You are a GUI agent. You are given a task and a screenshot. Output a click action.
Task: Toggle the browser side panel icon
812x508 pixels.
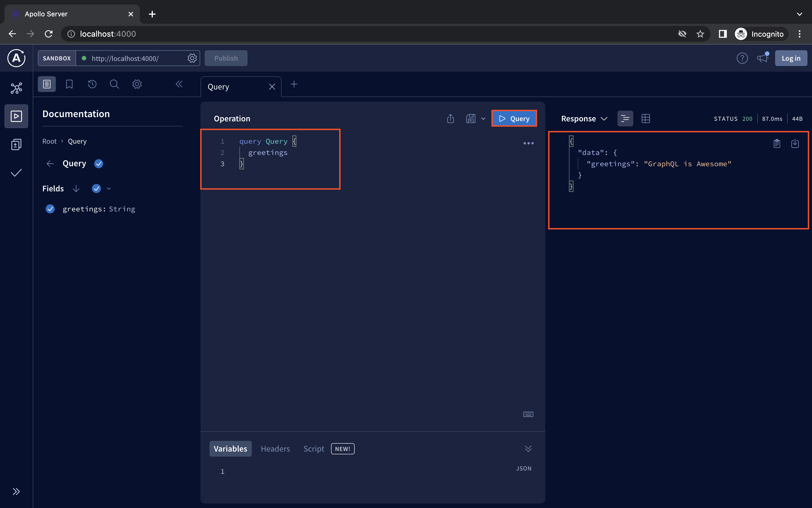(723, 34)
